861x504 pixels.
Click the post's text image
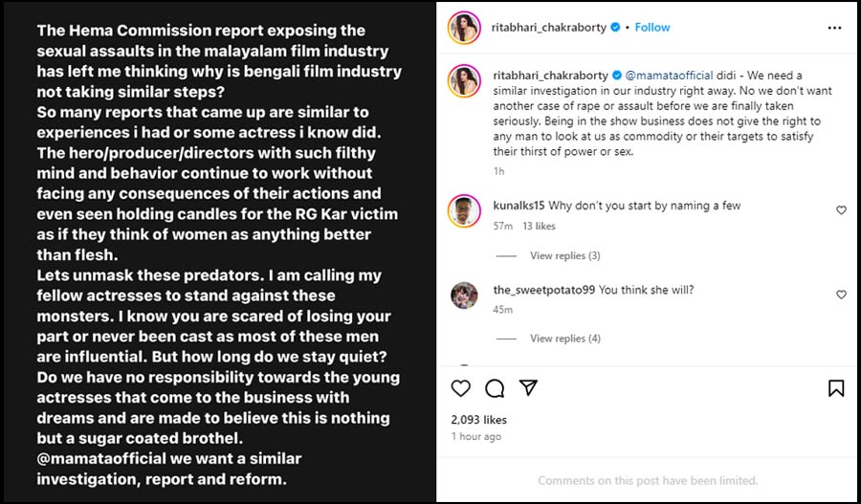coord(218,252)
